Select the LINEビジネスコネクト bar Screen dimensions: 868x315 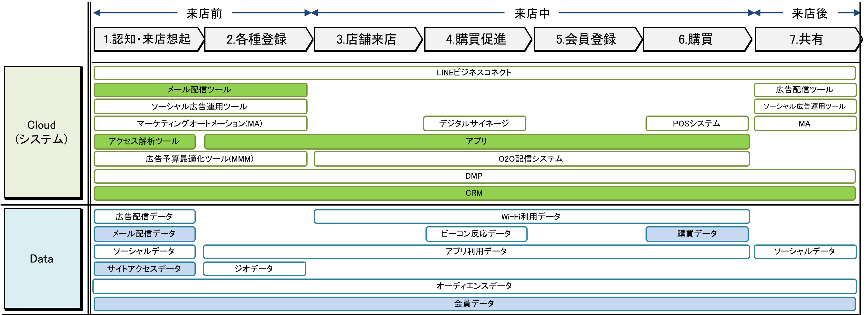pyautogui.click(x=474, y=73)
